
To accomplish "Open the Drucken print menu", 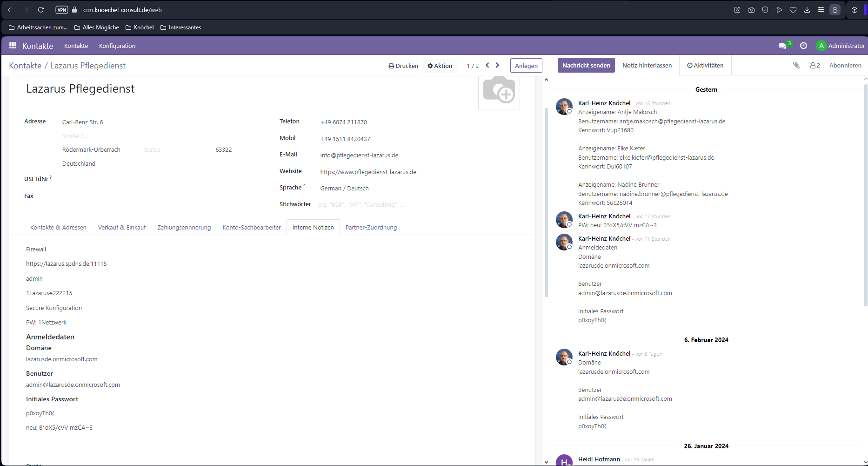I will pyautogui.click(x=403, y=66).
